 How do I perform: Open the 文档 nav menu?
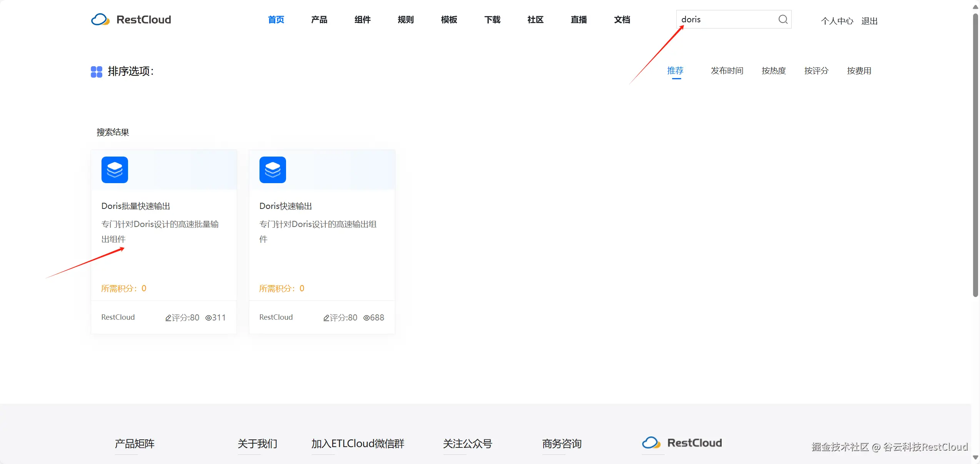pos(622,20)
